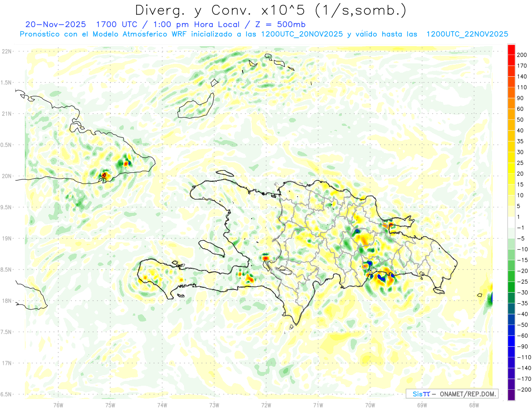Click the '75W' longitude label
532x411 pixels.
[x=110, y=405]
